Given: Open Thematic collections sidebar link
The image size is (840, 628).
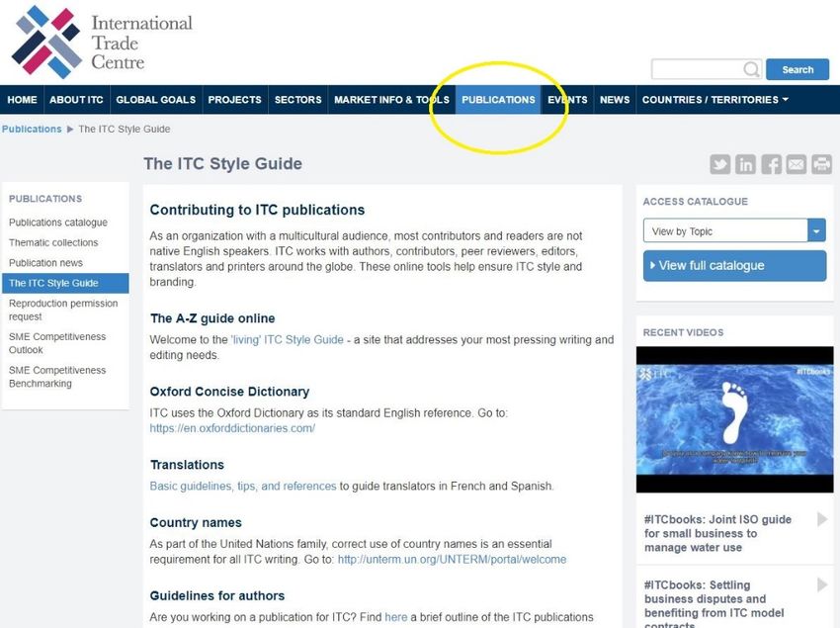Looking at the screenshot, I should click(53, 242).
